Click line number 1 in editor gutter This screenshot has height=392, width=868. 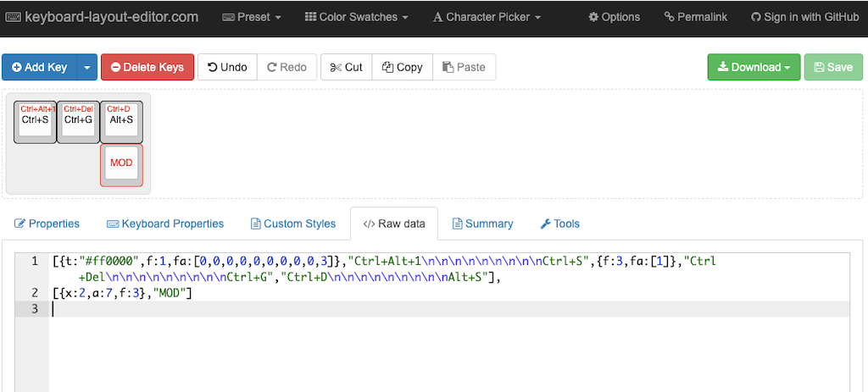coord(35,261)
